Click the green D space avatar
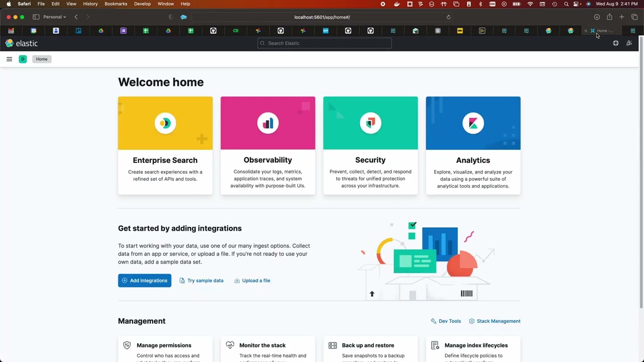Viewport: 644px width, 362px height. (x=23, y=59)
